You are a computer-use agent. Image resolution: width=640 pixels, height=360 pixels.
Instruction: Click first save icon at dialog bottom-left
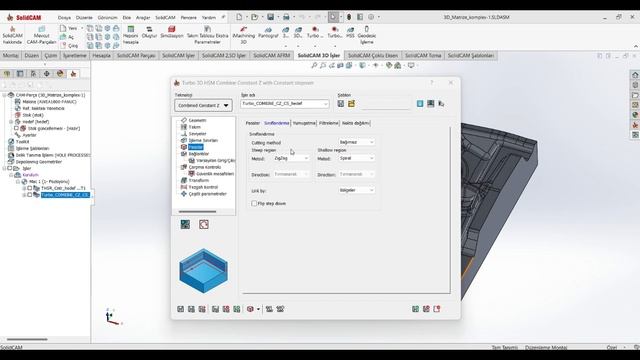tap(180, 309)
